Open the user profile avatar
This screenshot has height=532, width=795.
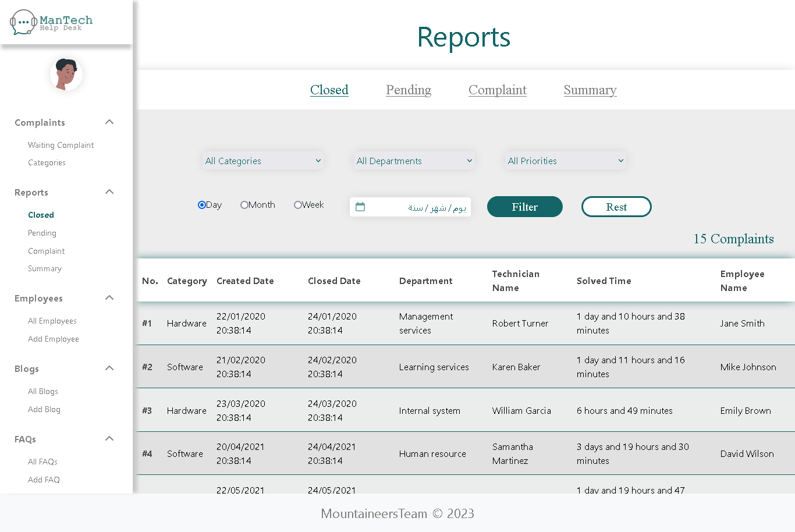tap(66, 74)
